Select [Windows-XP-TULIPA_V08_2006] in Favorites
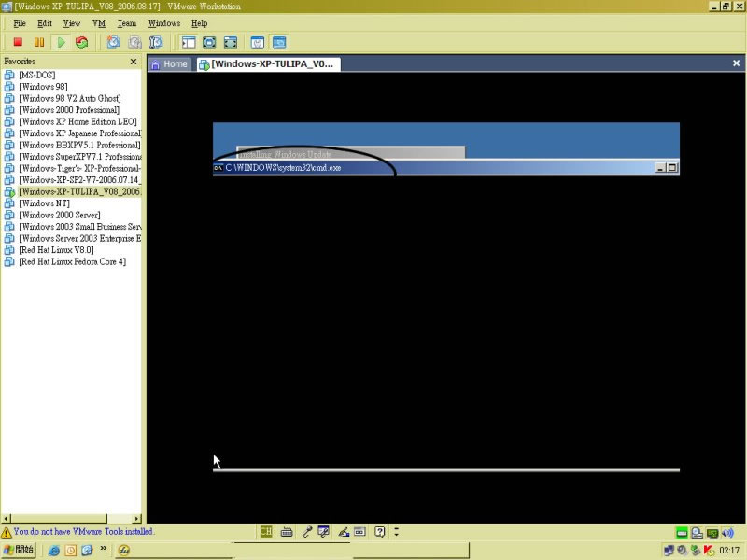Viewport: 747px width, 560px height. click(x=79, y=191)
